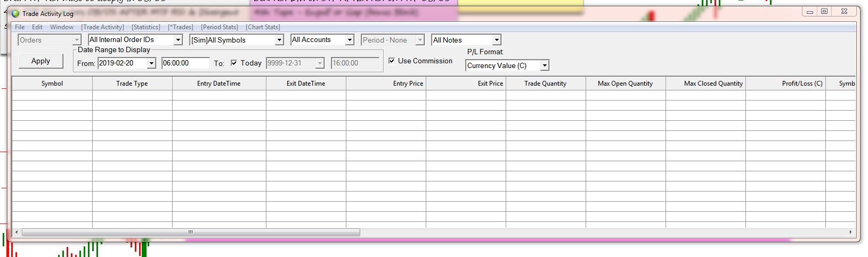Click the Exit Price column header
This screenshot has height=257, width=868.
point(466,84)
